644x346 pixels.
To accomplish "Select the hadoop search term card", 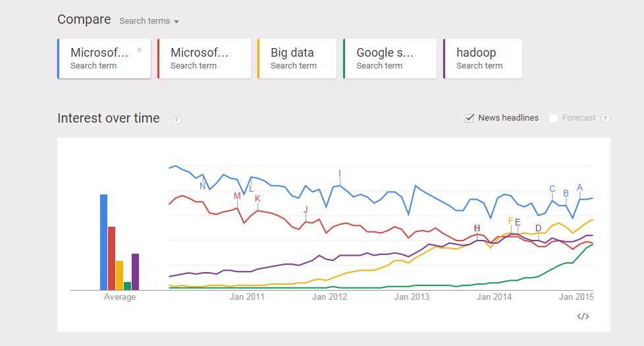I will [x=483, y=59].
